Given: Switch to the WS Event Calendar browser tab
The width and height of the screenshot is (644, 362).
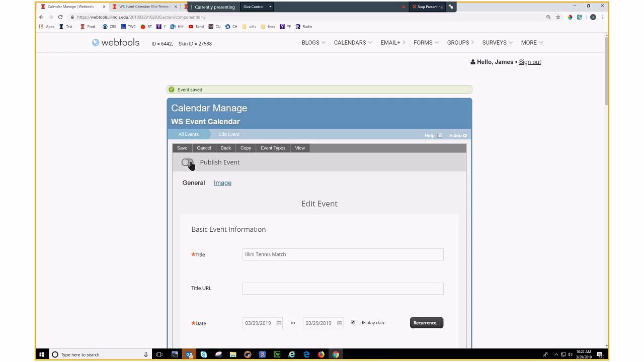Looking at the screenshot, I should pyautogui.click(x=144, y=7).
